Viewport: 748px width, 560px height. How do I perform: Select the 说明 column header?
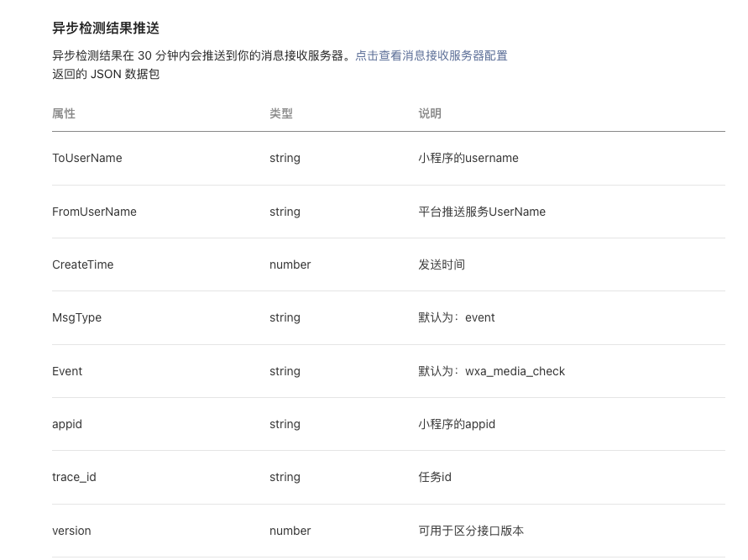[430, 113]
